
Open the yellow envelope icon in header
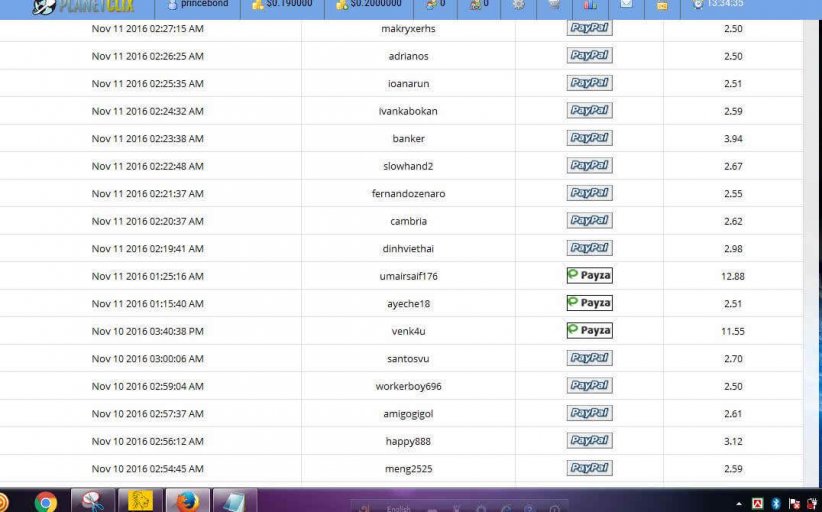click(x=661, y=5)
